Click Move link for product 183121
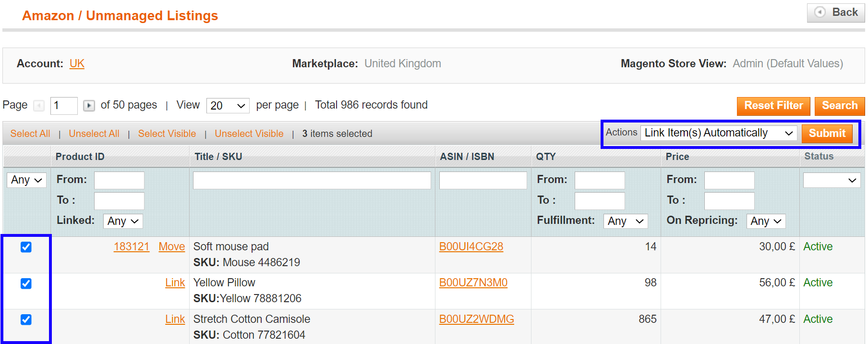Screen dimensions: 868x344 pos(171,246)
